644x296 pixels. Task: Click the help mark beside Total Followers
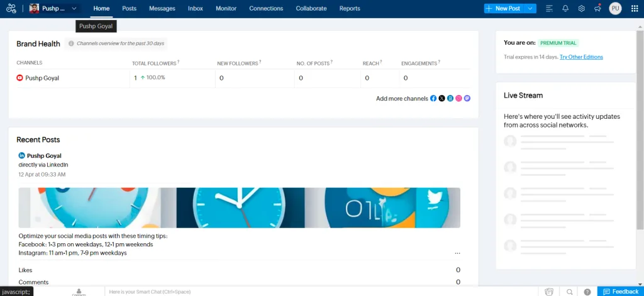click(x=178, y=62)
